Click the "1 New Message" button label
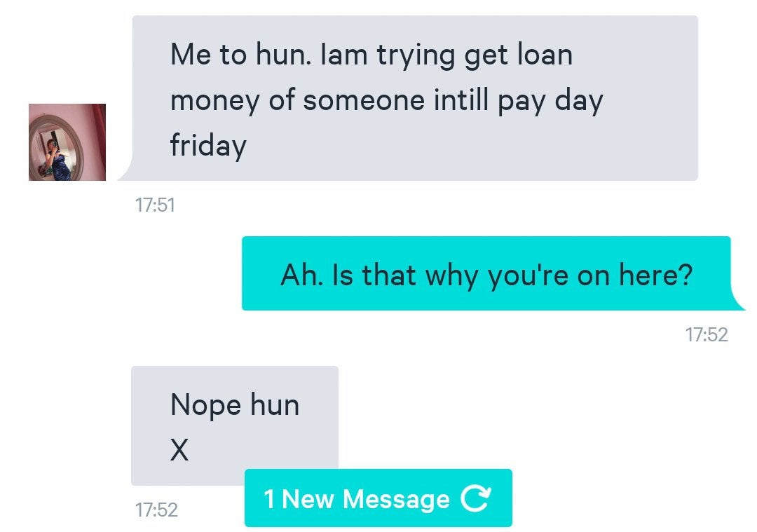Viewport: 757px width, 532px height. (x=357, y=498)
